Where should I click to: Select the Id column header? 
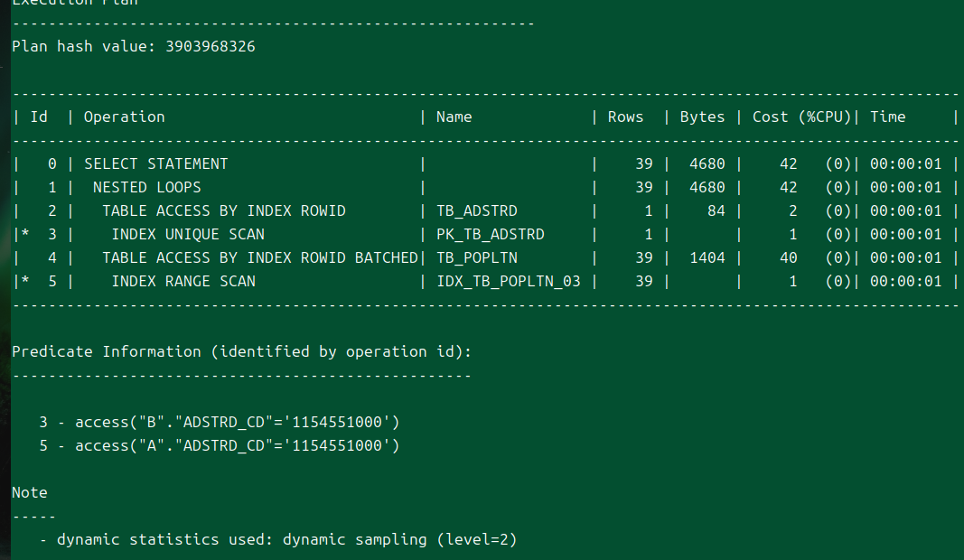39,117
